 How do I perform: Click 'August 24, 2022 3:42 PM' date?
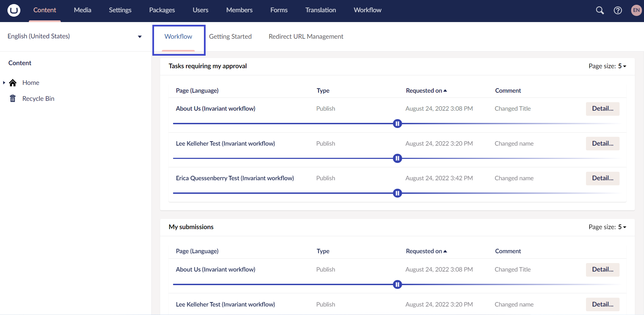[x=439, y=178]
